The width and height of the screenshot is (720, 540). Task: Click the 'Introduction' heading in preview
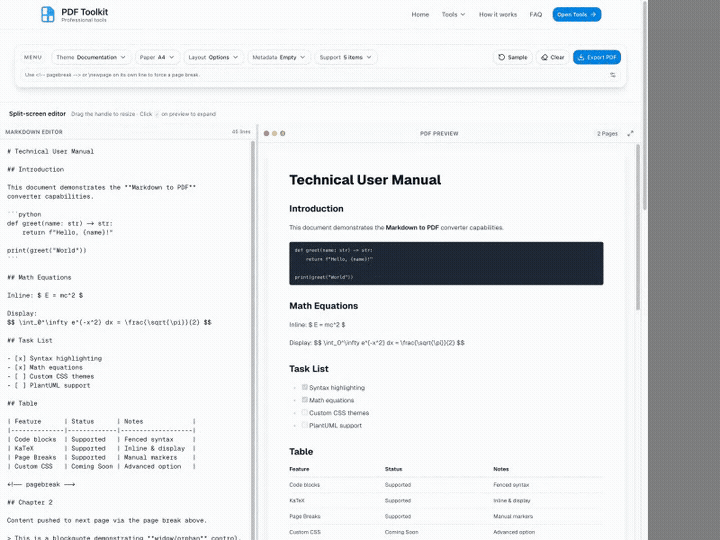point(316,208)
